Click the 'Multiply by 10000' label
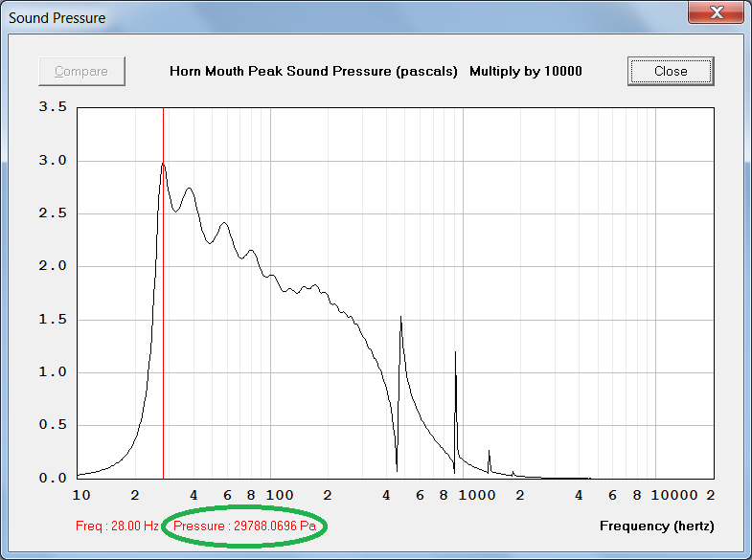The width and height of the screenshot is (752, 560). [526, 72]
